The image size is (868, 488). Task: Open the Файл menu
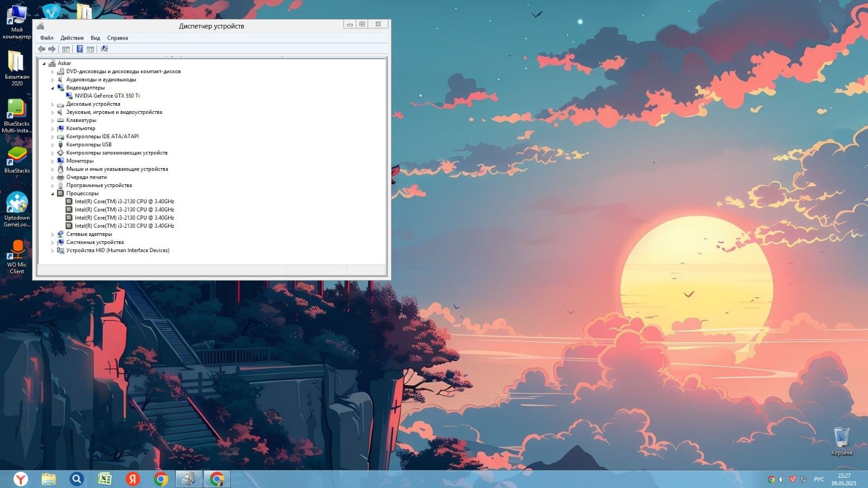[47, 38]
